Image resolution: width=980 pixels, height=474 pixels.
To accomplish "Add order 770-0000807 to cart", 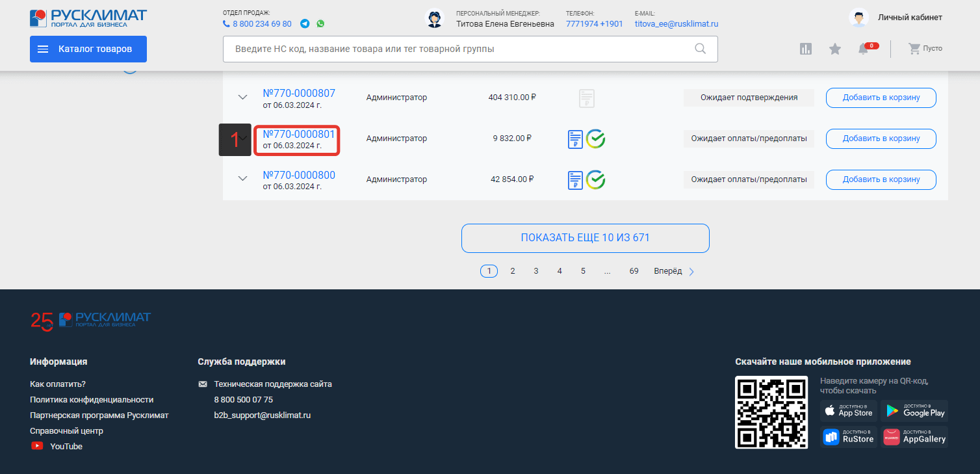I will (881, 98).
